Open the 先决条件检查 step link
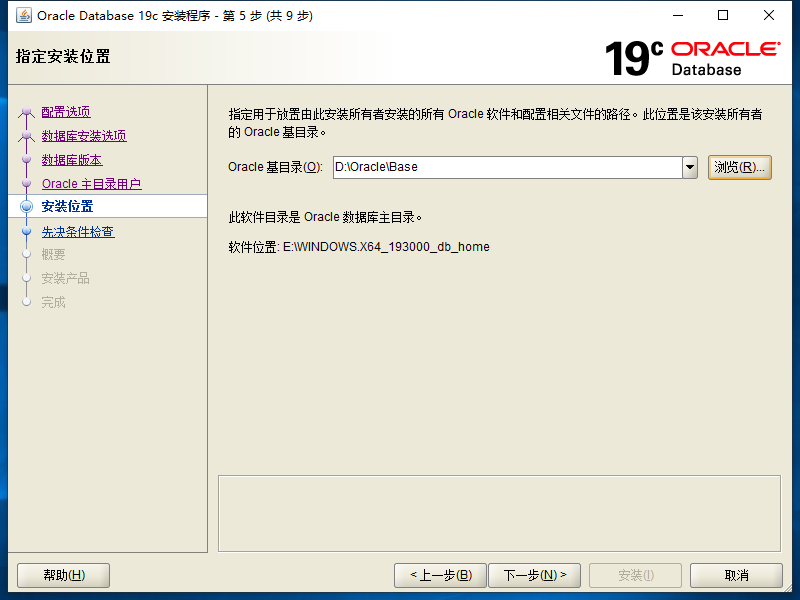 78,232
